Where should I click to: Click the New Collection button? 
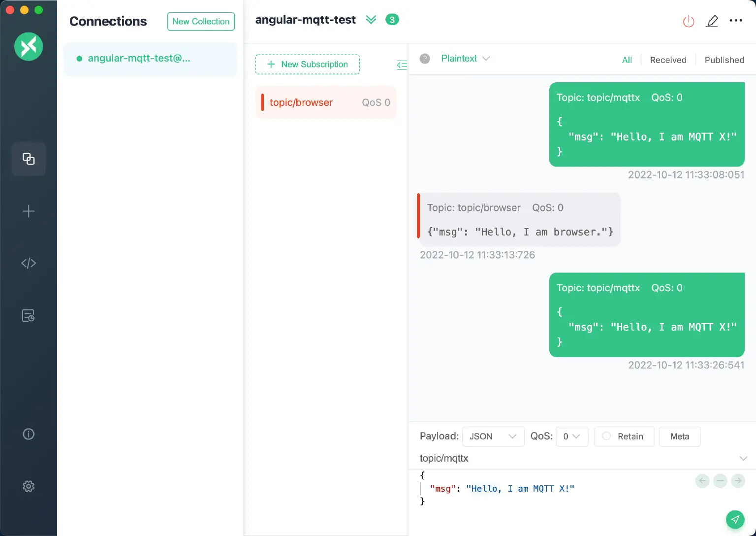click(x=201, y=21)
